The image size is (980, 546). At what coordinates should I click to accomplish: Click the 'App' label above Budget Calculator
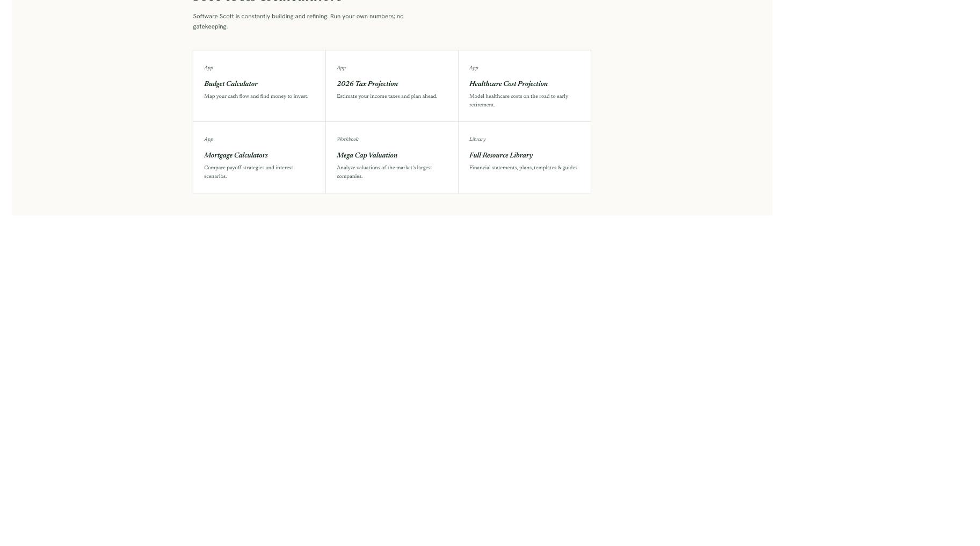click(x=208, y=68)
